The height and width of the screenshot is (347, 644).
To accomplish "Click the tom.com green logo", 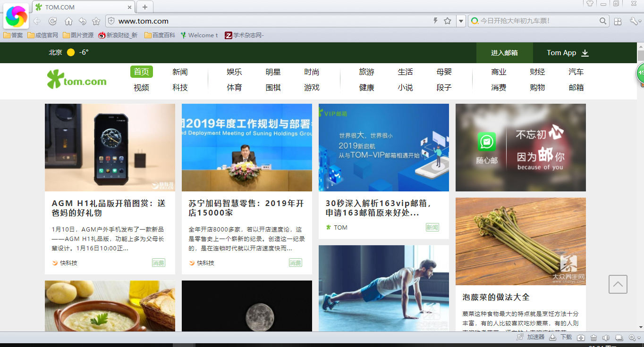I will (x=76, y=80).
